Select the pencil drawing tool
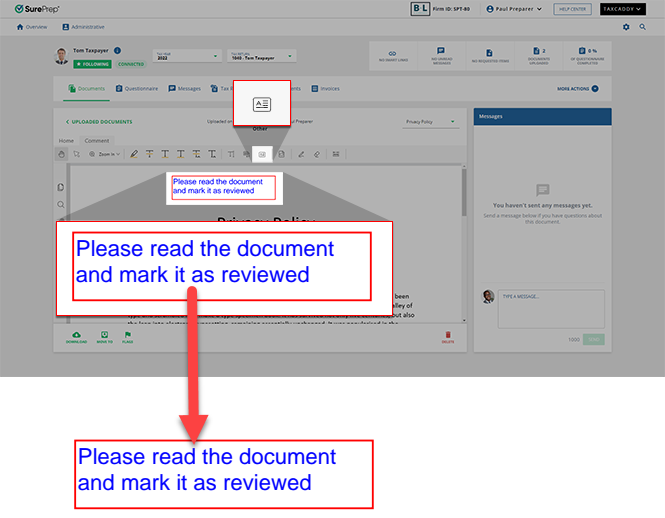665x518 pixels. point(301,154)
